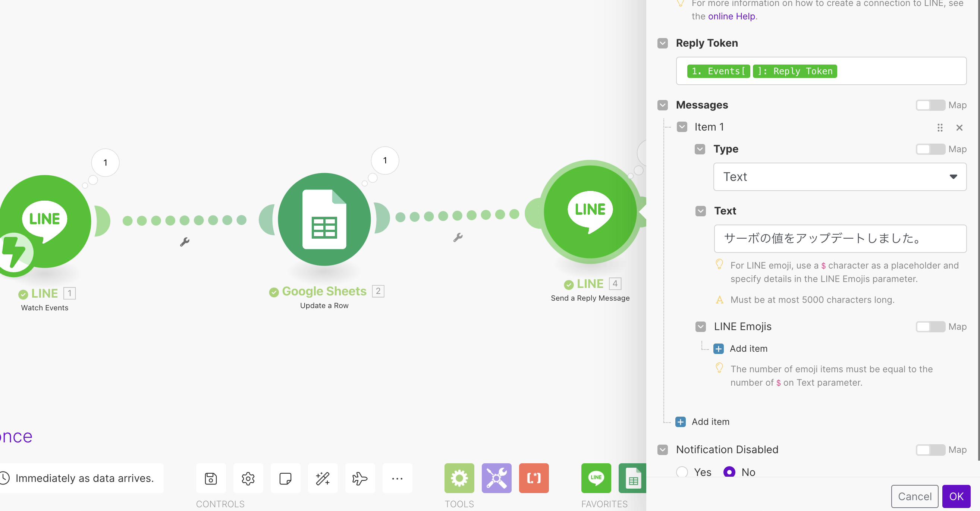Click wrench between LINE and Google Sheets
The image size is (980, 511).
pos(185,242)
